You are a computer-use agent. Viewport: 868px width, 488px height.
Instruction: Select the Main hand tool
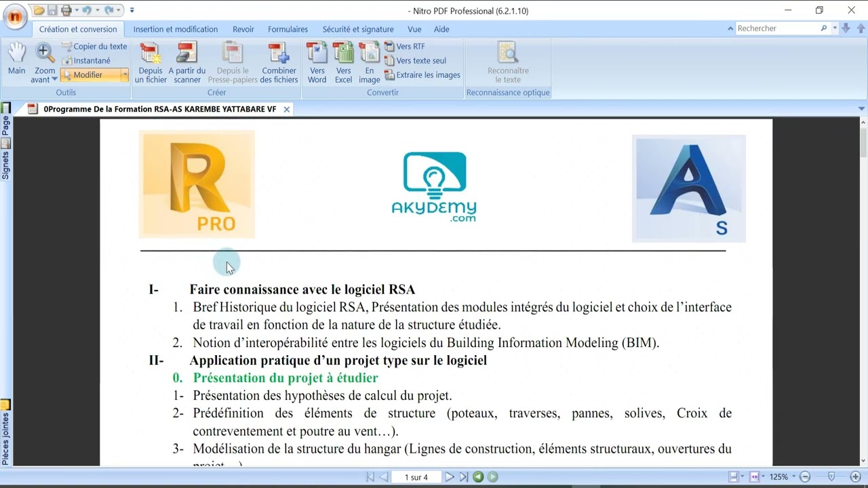16,58
